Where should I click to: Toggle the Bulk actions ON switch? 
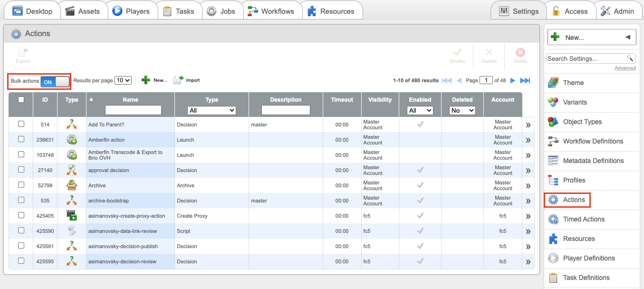pos(55,82)
